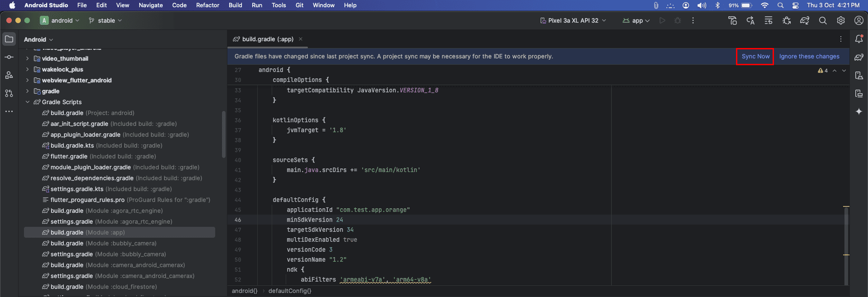Open the Notifications bell icon
Viewport: 868px width, 297px height.
click(x=859, y=39)
